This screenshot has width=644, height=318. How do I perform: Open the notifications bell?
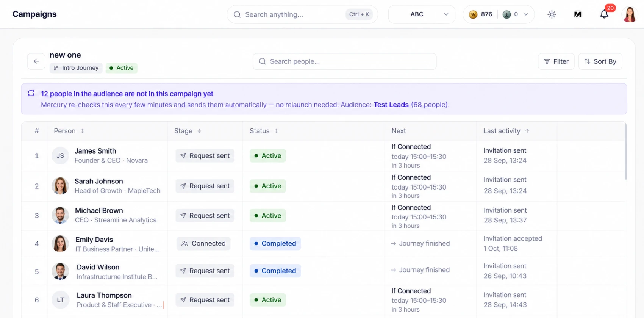(604, 14)
